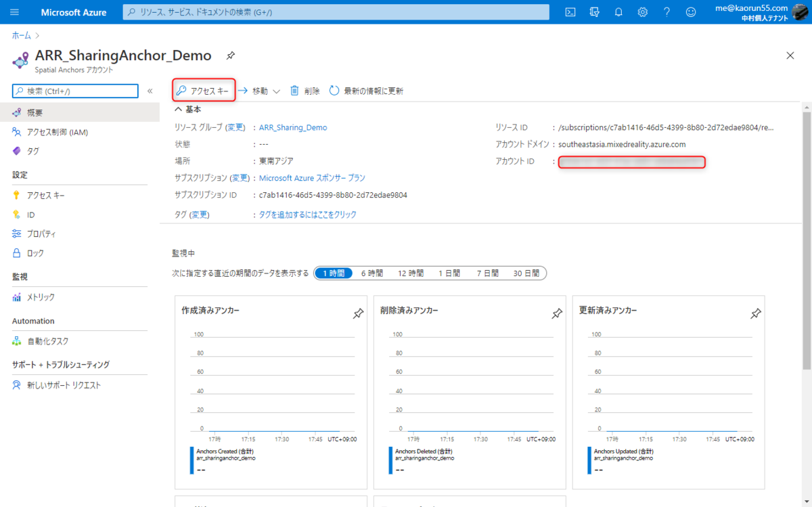This screenshot has height=507, width=812.
Task: Open the directory and subscription filter icon
Action: tap(595, 12)
